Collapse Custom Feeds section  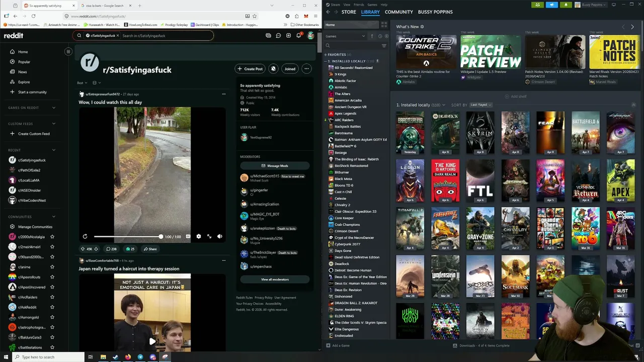[x=54, y=124]
